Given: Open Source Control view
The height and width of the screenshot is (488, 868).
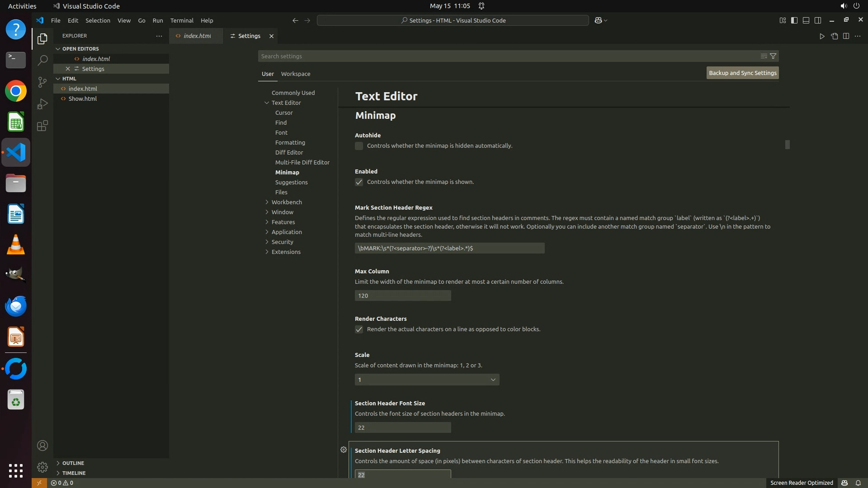Looking at the screenshot, I should [x=42, y=82].
